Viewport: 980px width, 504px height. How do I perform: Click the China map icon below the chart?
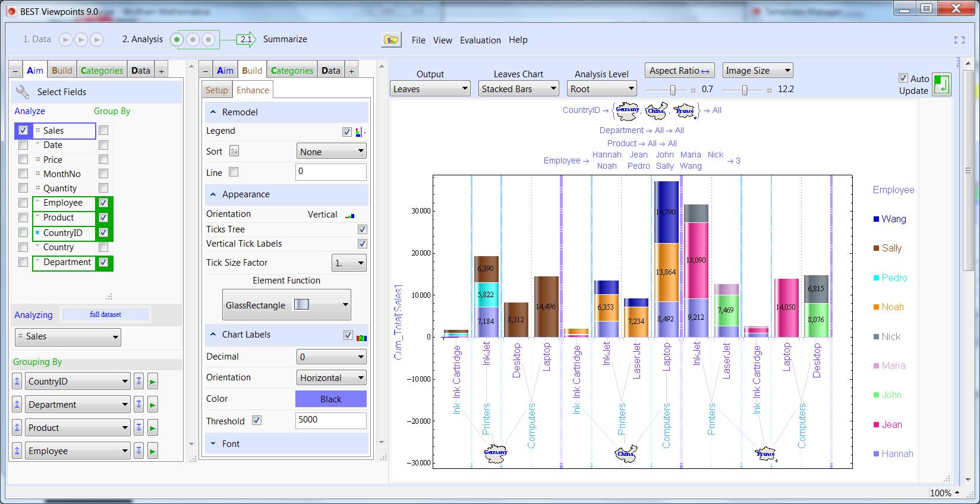(x=626, y=454)
